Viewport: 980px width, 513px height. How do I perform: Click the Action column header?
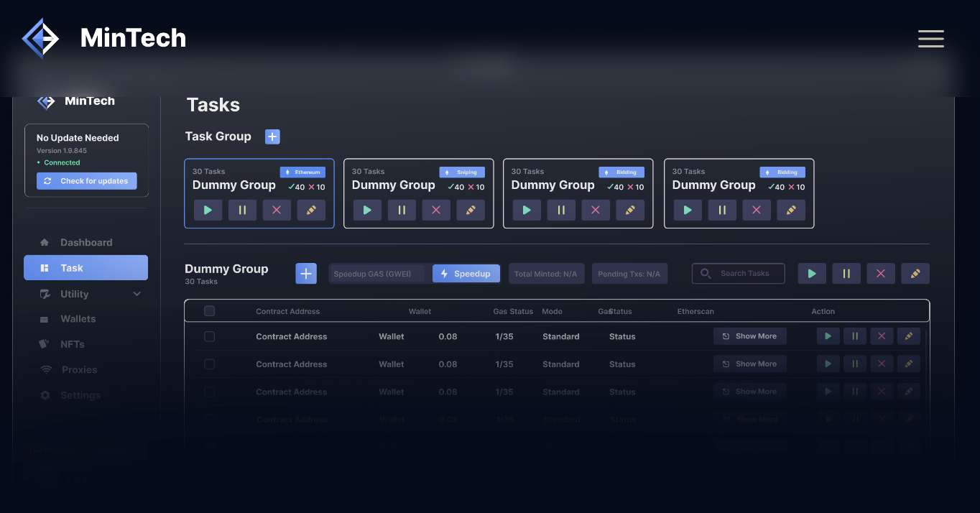click(823, 312)
